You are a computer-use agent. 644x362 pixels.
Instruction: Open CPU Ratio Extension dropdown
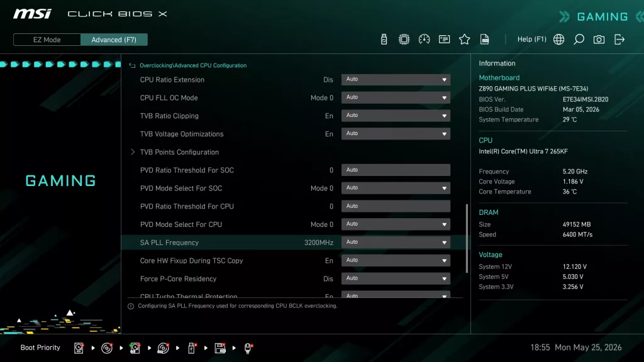[x=396, y=80]
